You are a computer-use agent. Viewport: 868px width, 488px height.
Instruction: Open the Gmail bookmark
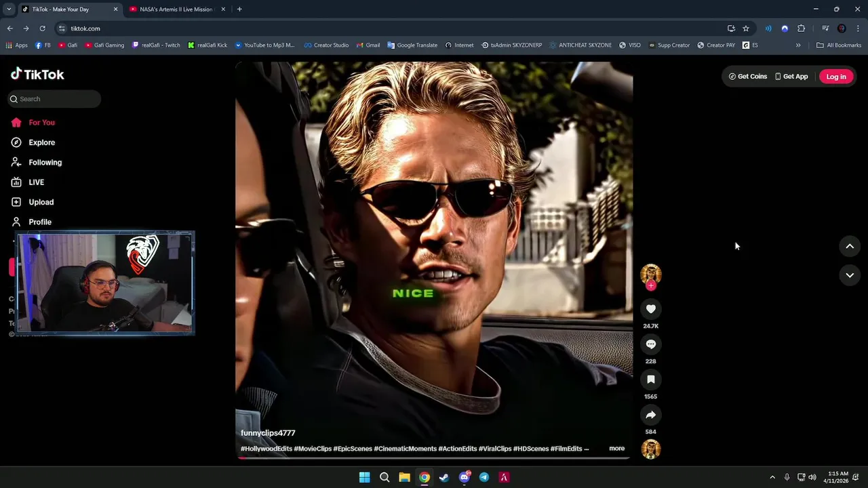tap(368, 45)
